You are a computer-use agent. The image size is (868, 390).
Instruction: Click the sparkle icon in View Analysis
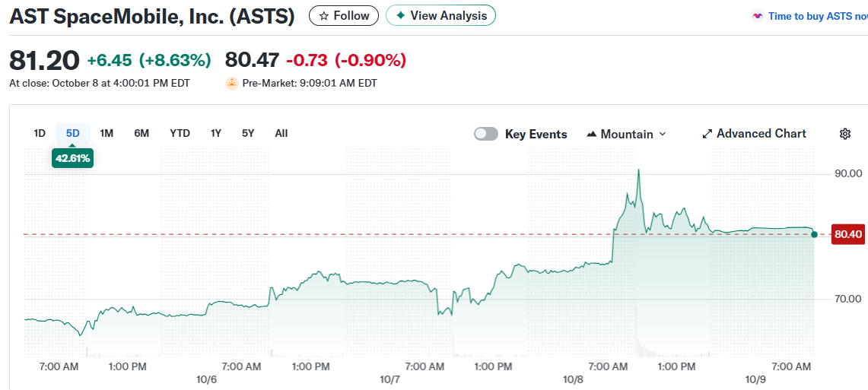[x=400, y=16]
